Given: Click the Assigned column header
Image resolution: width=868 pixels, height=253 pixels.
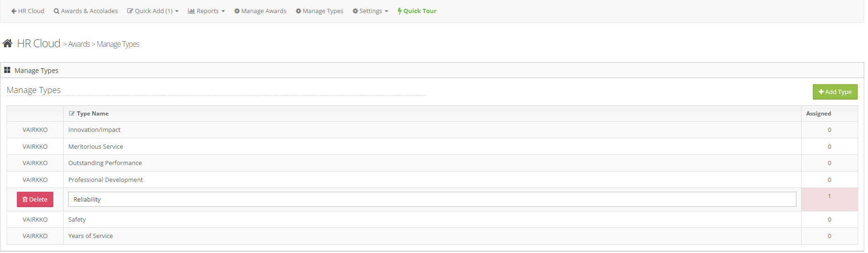Looking at the screenshot, I should [818, 114].
